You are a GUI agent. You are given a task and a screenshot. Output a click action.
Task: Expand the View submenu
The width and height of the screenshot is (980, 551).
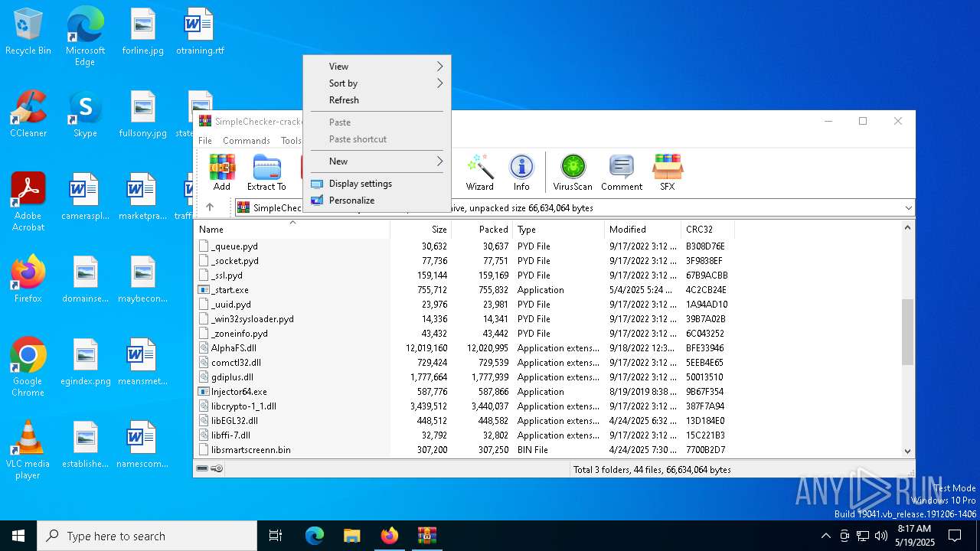tap(377, 67)
